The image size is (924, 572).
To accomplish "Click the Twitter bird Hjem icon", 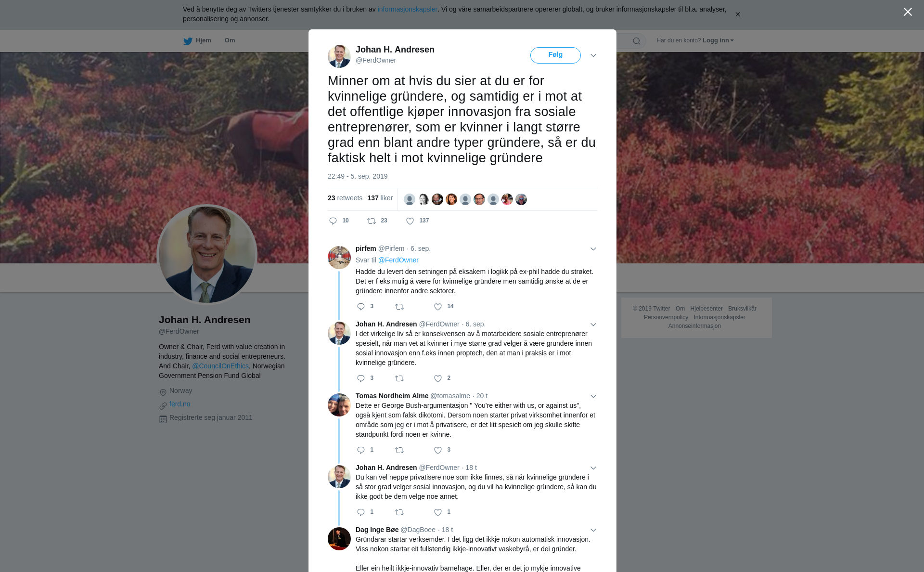I will (x=188, y=41).
